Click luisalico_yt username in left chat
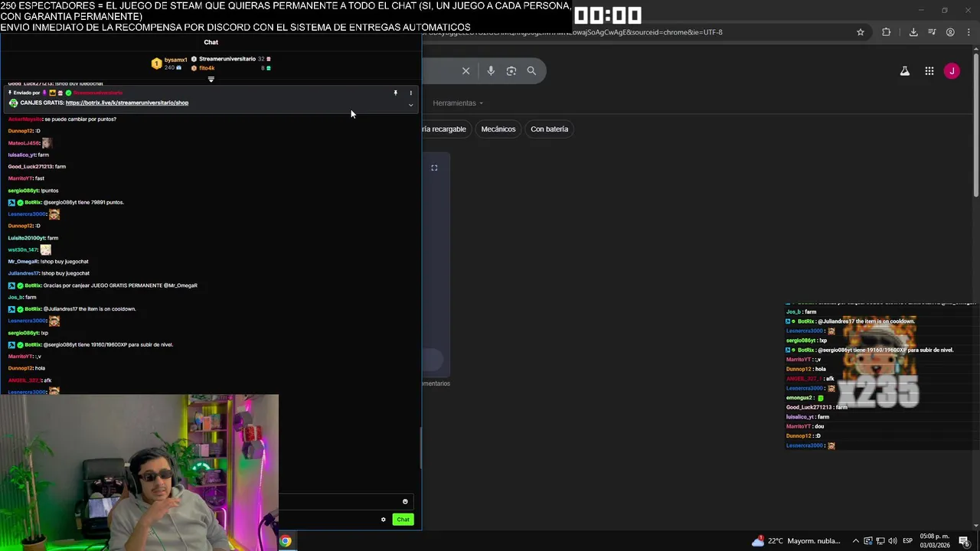The image size is (980, 551). pyautogui.click(x=21, y=155)
